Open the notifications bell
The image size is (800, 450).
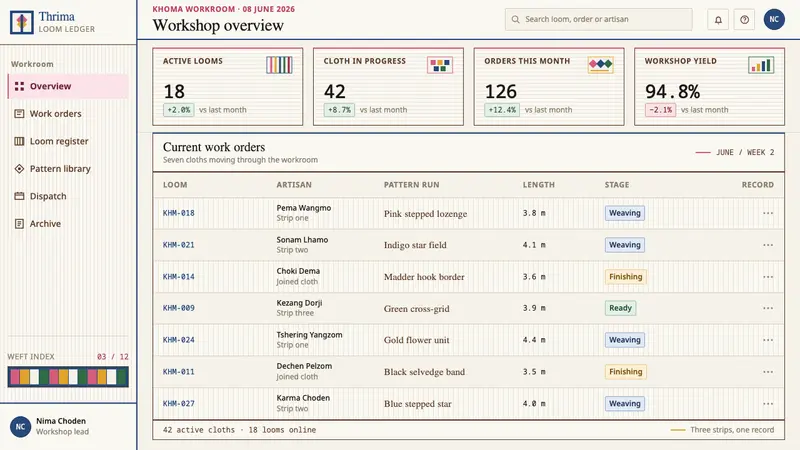718,19
